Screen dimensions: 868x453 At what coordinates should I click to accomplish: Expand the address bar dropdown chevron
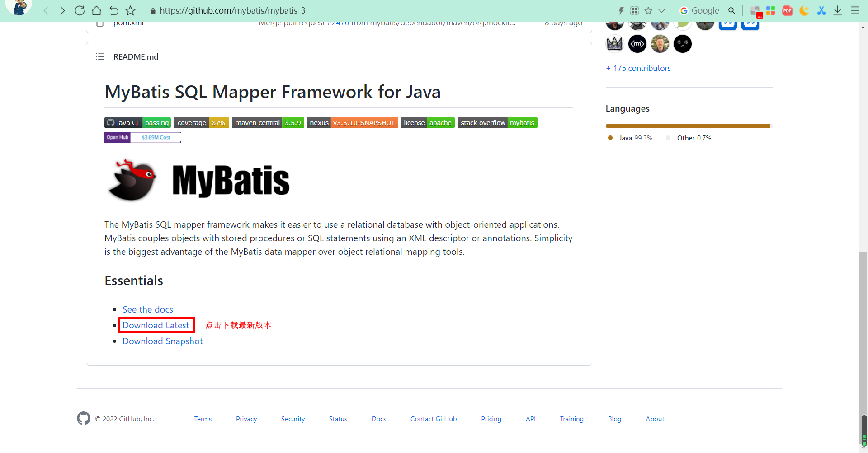click(x=662, y=10)
